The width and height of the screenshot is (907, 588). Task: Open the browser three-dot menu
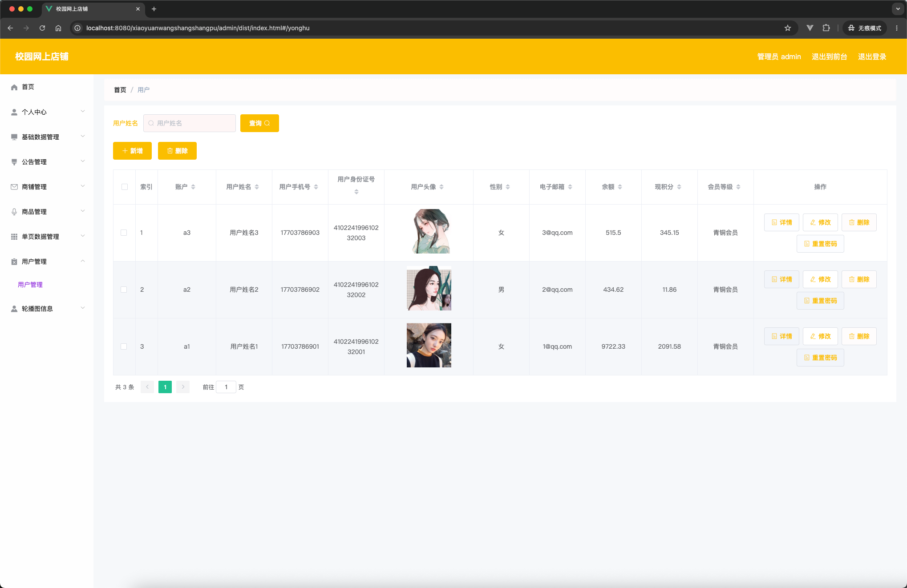[x=897, y=28]
